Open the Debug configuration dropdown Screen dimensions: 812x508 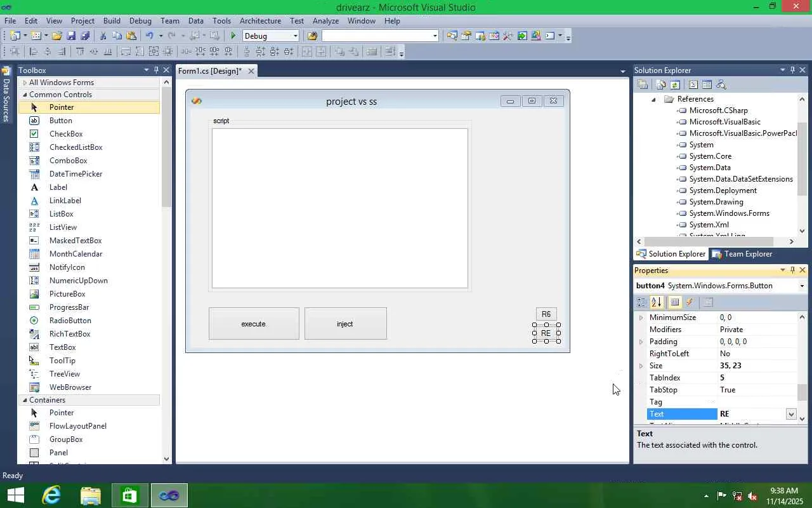(x=295, y=36)
